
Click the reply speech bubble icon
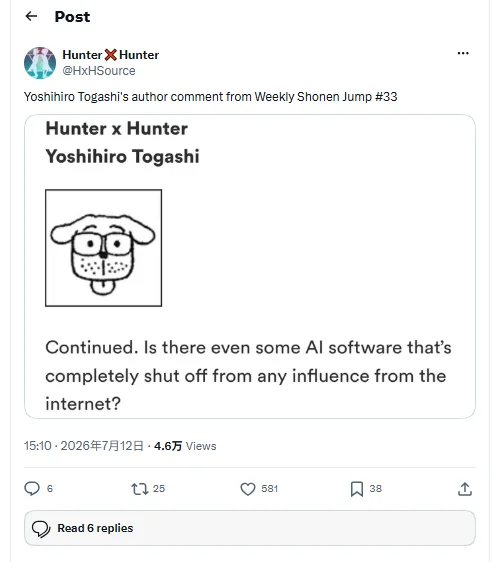click(32, 489)
